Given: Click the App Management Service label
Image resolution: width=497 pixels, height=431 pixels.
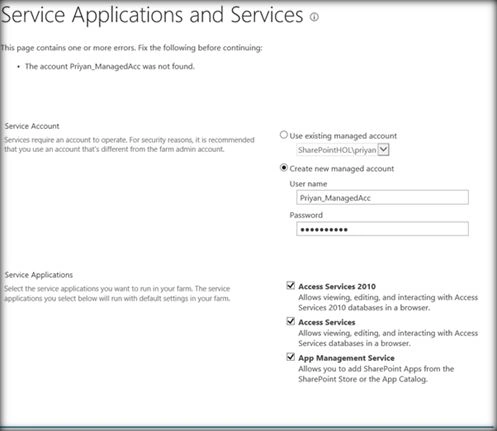Looking at the screenshot, I should pyautogui.click(x=346, y=358).
